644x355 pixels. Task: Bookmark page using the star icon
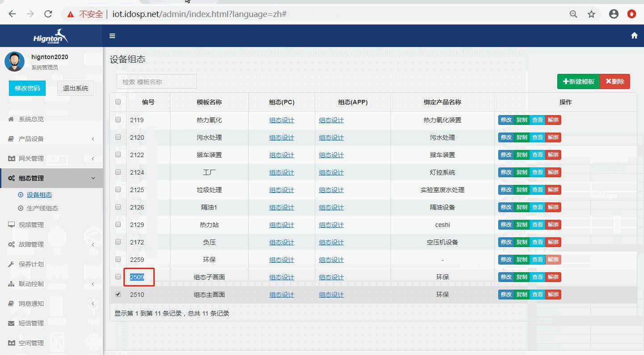click(591, 14)
